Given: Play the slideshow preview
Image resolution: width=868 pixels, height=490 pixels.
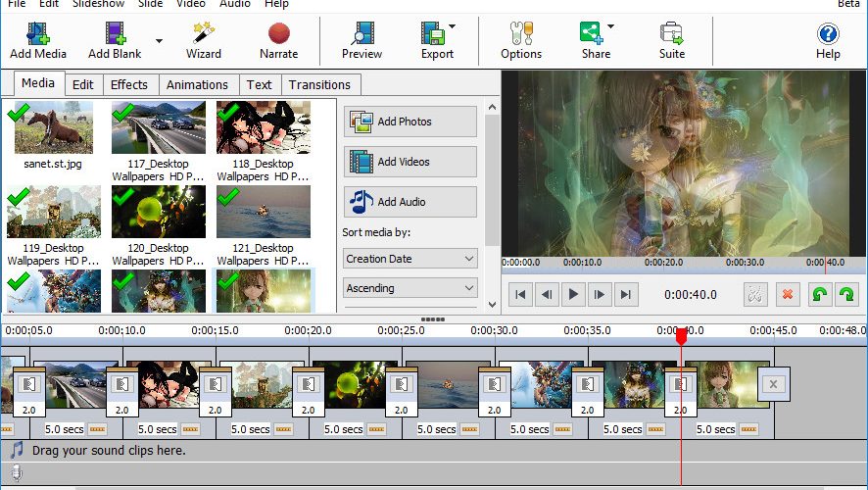Looking at the screenshot, I should pyautogui.click(x=573, y=294).
